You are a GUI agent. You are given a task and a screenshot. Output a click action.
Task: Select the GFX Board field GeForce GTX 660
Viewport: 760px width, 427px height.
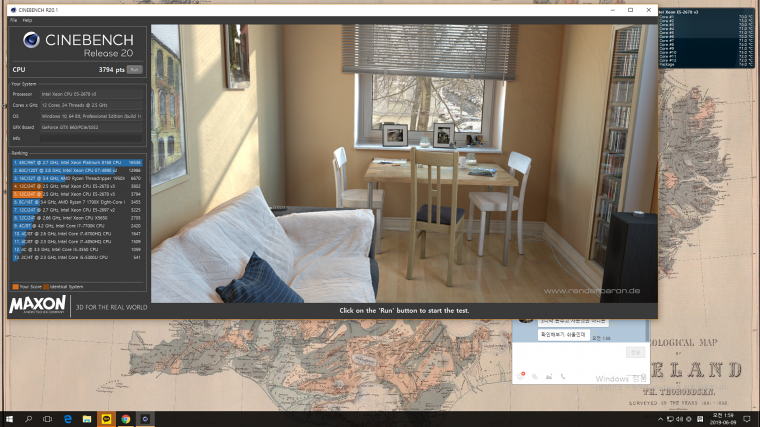click(x=91, y=127)
